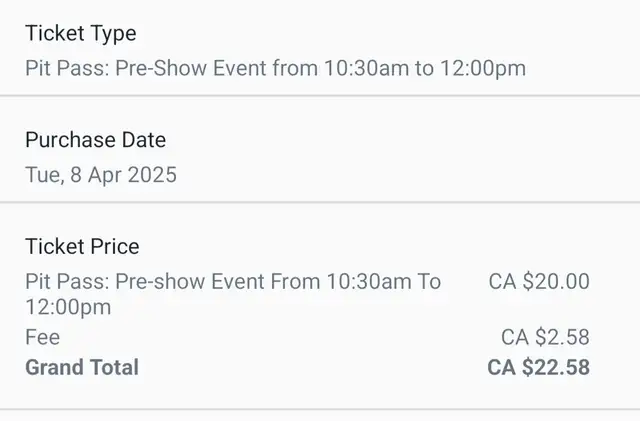This screenshot has width=640, height=421.
Task: Click the divider below the Purchase Date section
Action: click(320, 202)
